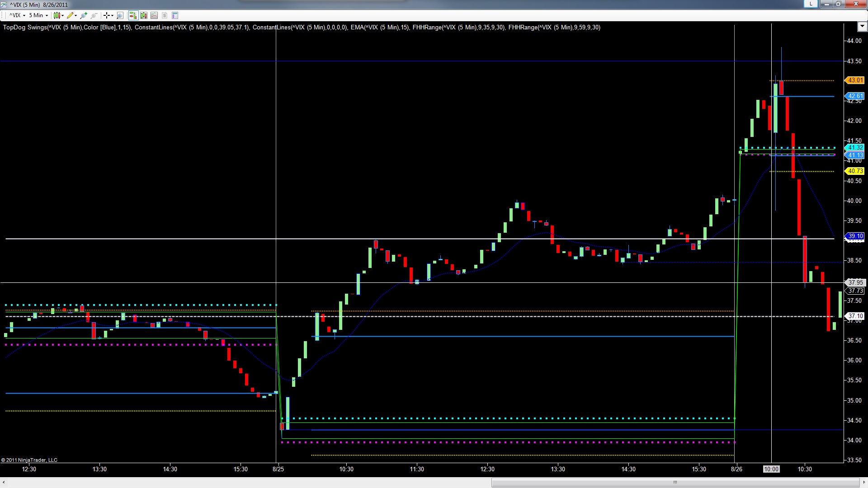The width and height of the screenshot is (868, 488).
Task: Open the candlestick chart style dropdown
Action: (58, 15)
